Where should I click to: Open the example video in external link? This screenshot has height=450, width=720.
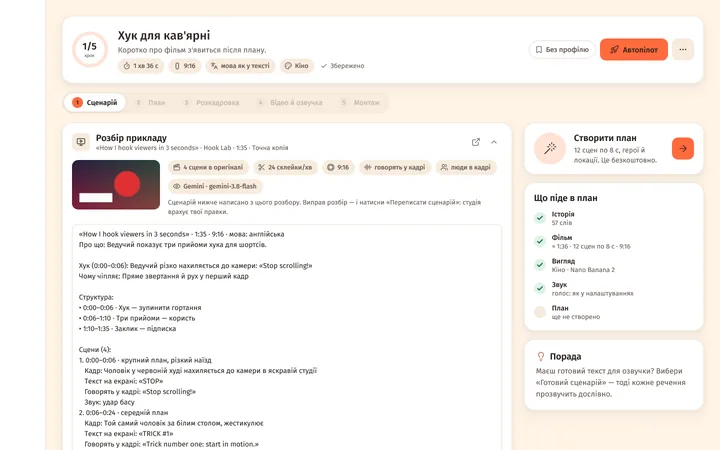tap(476, 142)
